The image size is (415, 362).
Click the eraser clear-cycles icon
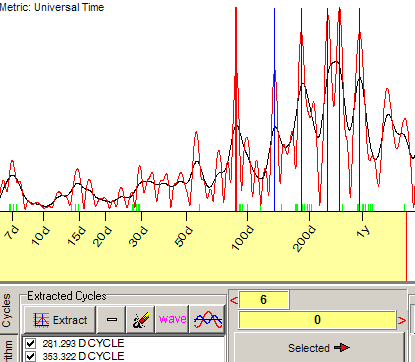point(140,320)
